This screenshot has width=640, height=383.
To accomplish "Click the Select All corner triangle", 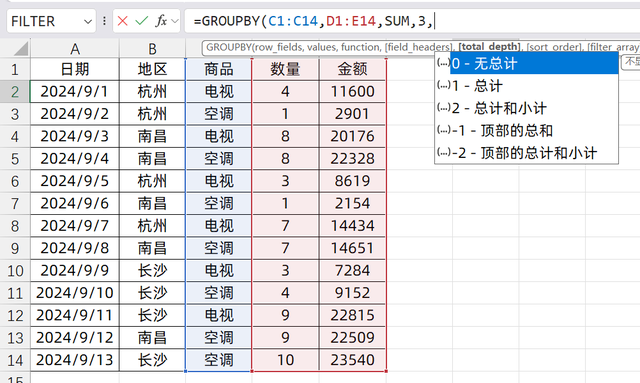I will [21, 49].
